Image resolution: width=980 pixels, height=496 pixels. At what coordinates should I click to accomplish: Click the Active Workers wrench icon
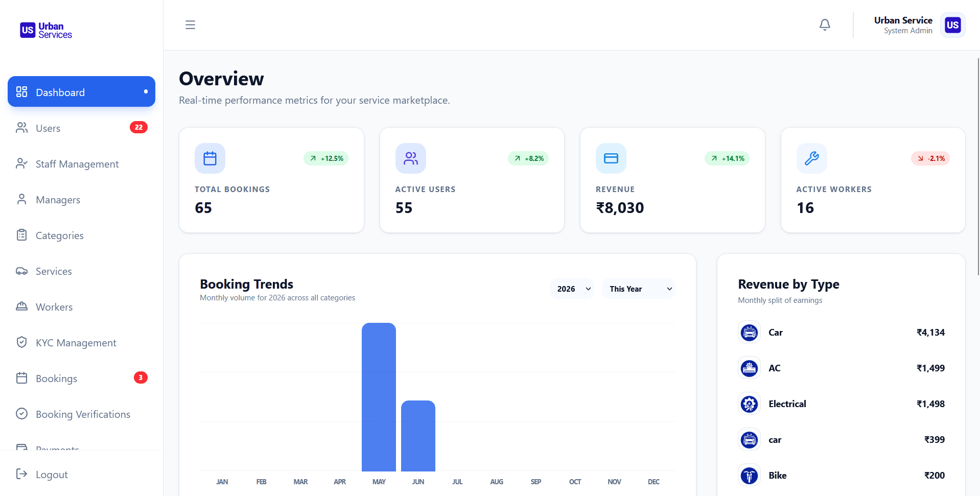click(x=812, y=158)
